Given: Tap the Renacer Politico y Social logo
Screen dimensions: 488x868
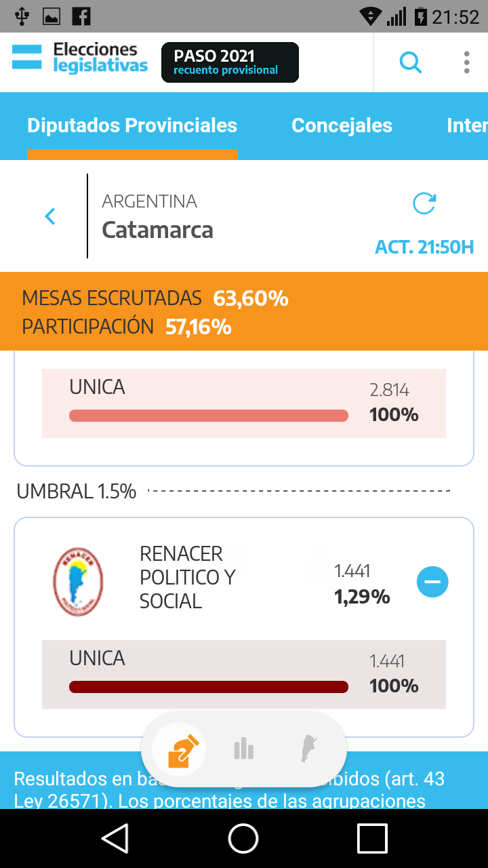Looking at the screenshot, I should [x=78, y=582].
